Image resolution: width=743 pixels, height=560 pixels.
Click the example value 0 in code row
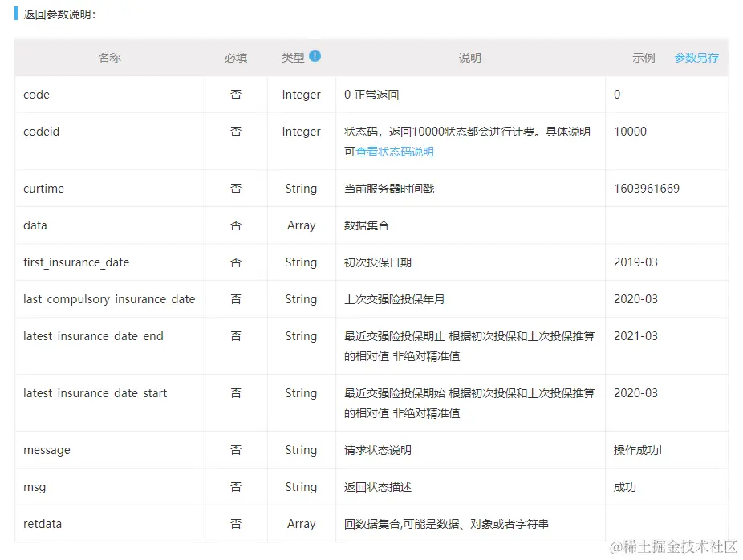click(617, 95)
